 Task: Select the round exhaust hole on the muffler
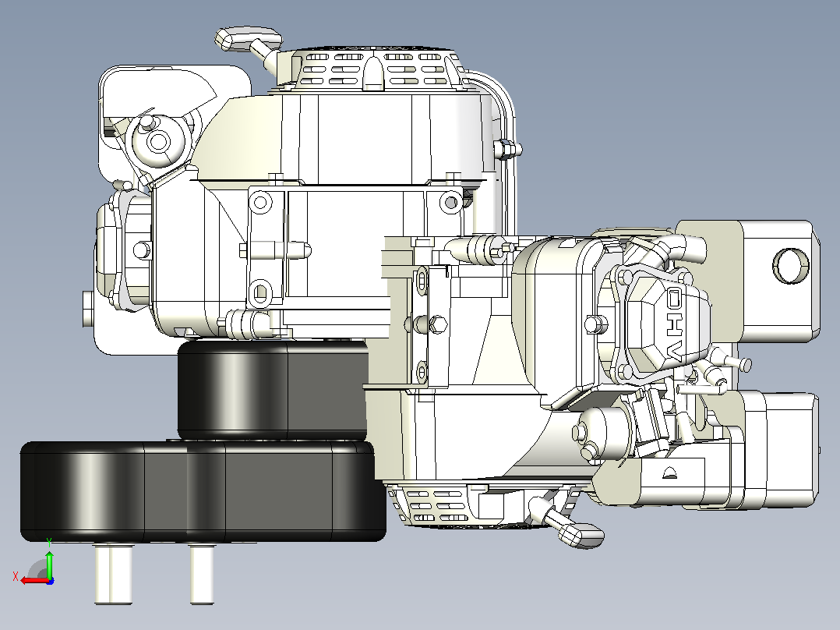pos(790,265)
